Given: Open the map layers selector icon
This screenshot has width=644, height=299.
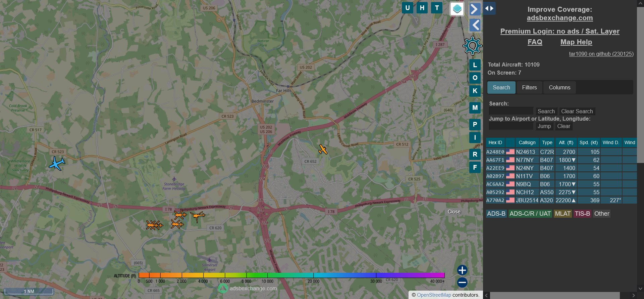Looking at the screenshot, I should pos(457,9).
